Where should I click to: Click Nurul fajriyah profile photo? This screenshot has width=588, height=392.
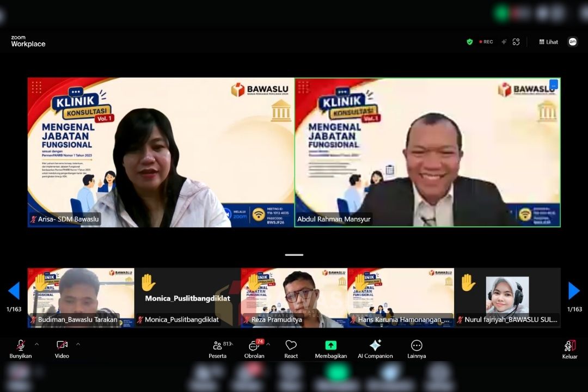click(507, 296)
